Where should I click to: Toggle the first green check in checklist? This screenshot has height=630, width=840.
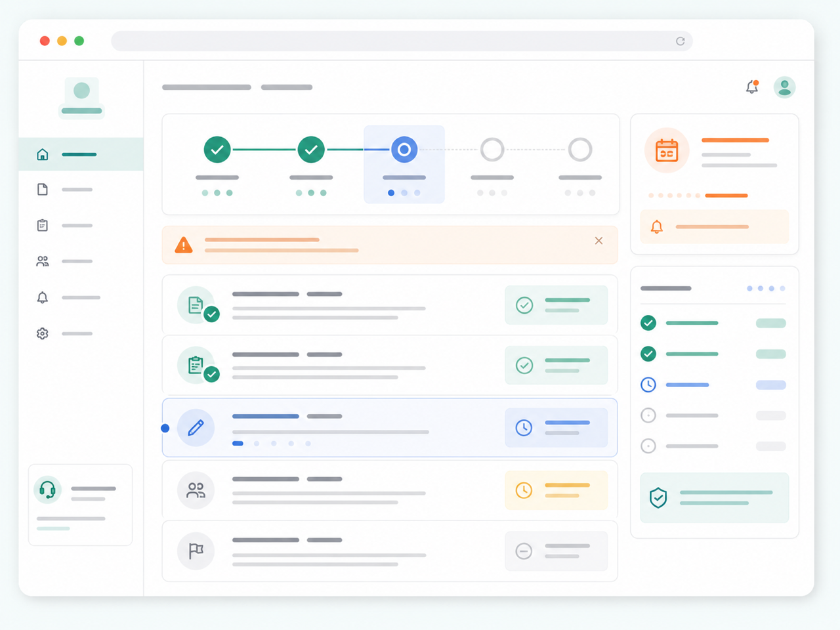click(x=648, y=323)
